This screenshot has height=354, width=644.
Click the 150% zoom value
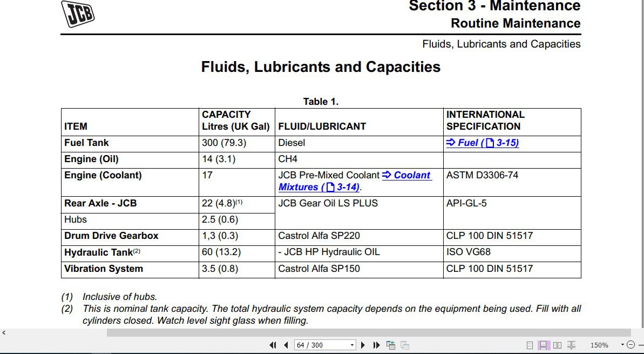599,345
